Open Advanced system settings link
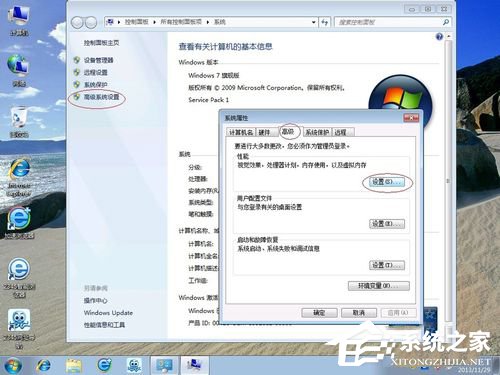The height and width of the screenshot is (375, 500). click(101, 97)
